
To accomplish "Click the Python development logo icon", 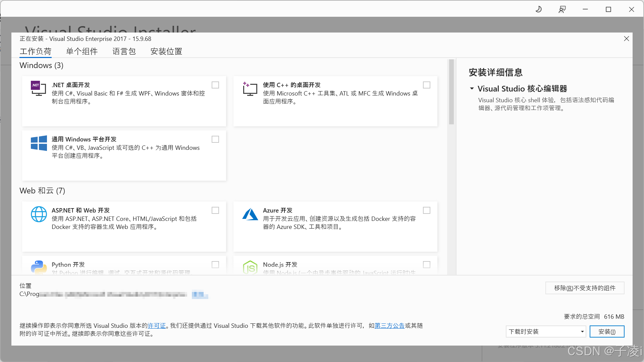I will point(39,267).
